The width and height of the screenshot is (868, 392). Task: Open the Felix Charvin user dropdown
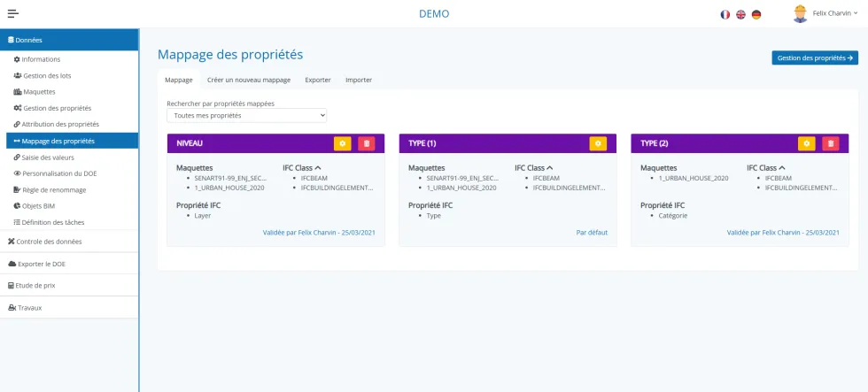tap(834, 13)
